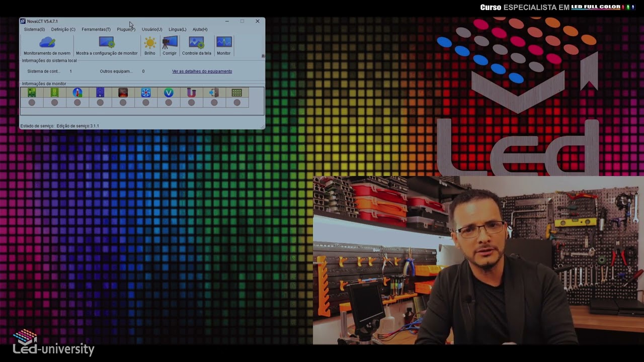
Task: Select the thermometer temperature monitor icon
Action: tap(77, 93)
